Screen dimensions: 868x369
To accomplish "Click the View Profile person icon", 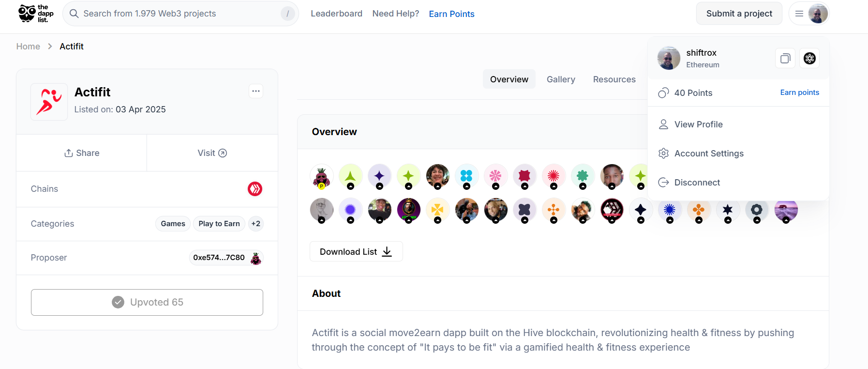I will tap(663, 124).
